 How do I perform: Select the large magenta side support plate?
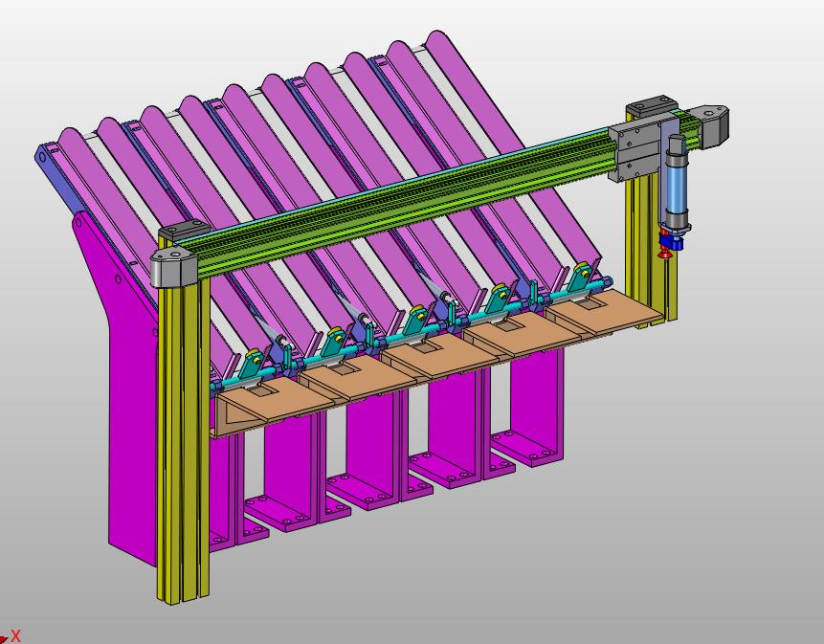(131, 420)
